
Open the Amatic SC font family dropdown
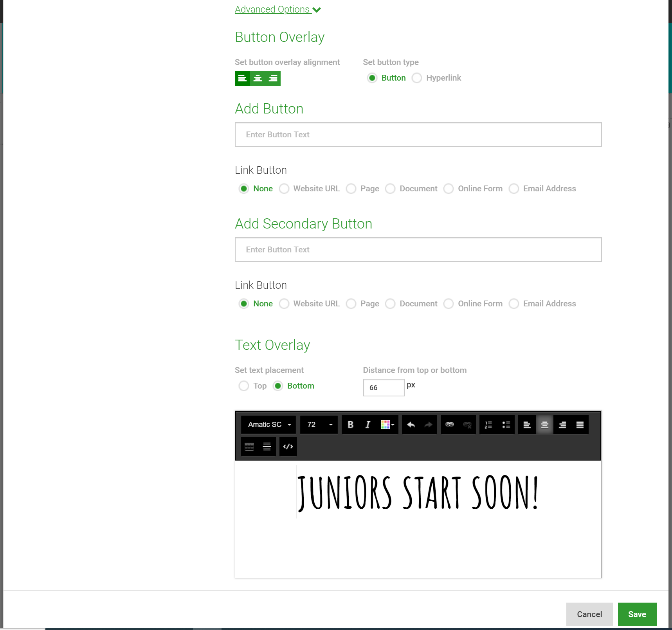coord(268,425)
